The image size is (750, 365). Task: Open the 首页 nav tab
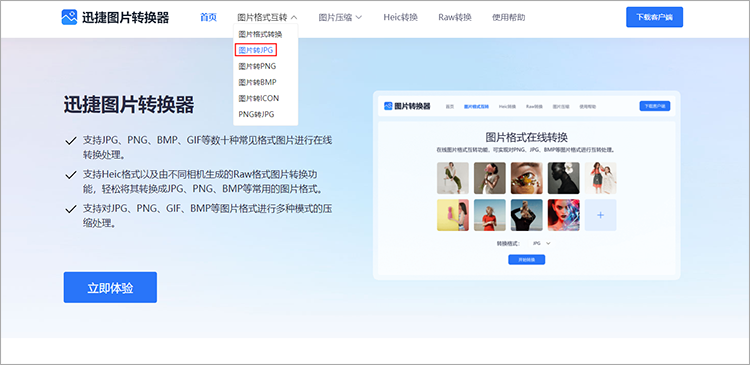click(208, 18)
